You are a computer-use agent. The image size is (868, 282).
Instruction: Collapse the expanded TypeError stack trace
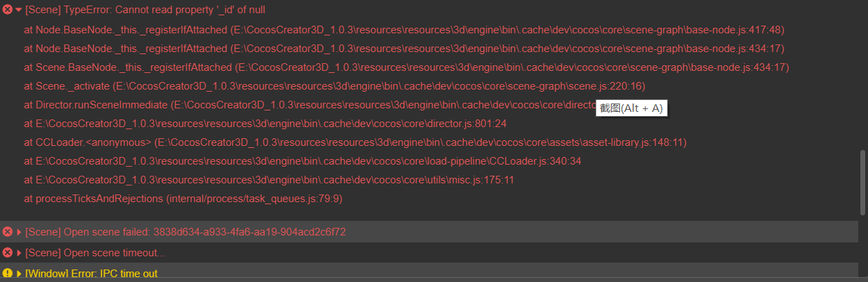19,10
